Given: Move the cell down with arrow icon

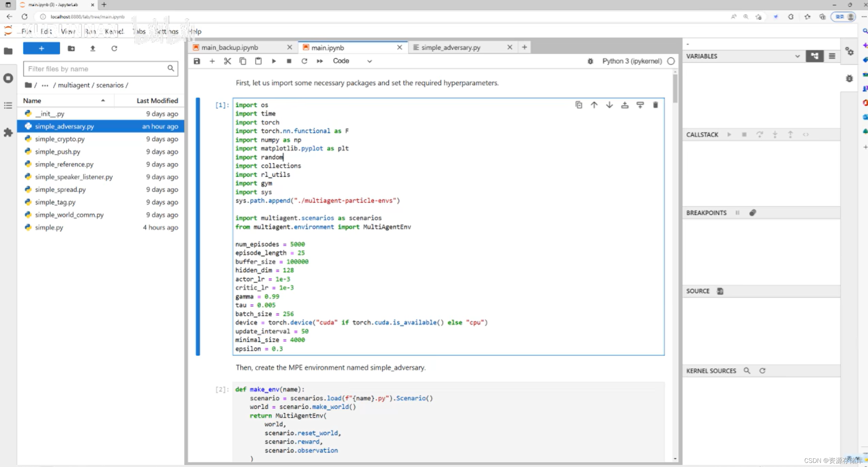Looking at the screenshot, I should click(x=609, y=105).
